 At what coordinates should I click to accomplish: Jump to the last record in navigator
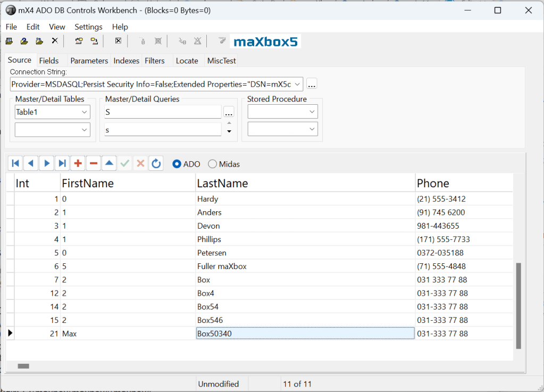tap(62, 164)
